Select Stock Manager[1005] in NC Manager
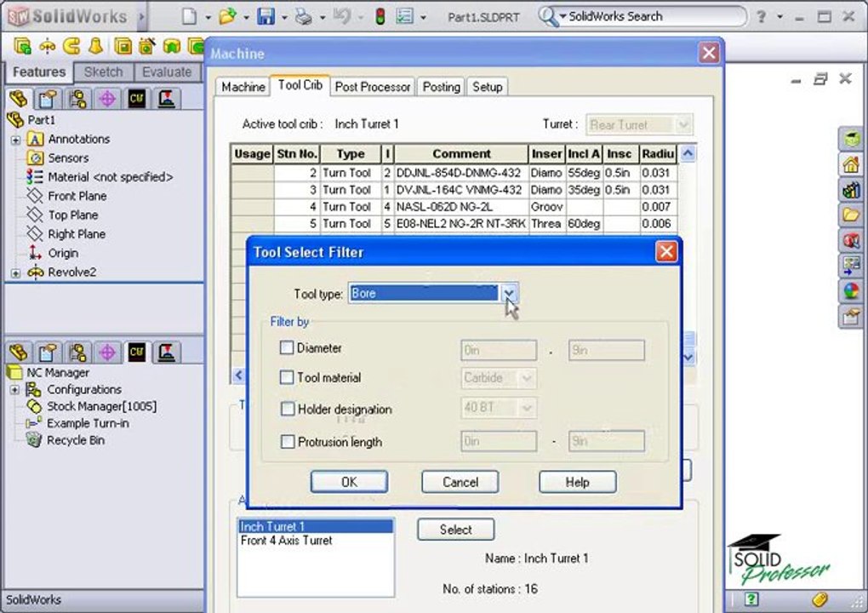 pos(101,406)
